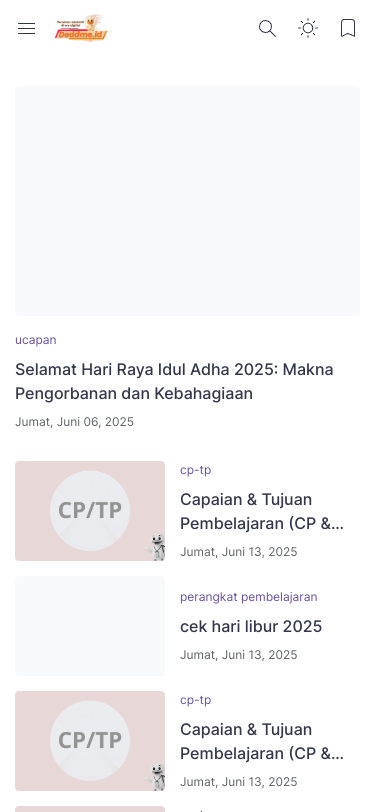
Task: Select the 'ucapan' category label
Action: tap(36, 340)
